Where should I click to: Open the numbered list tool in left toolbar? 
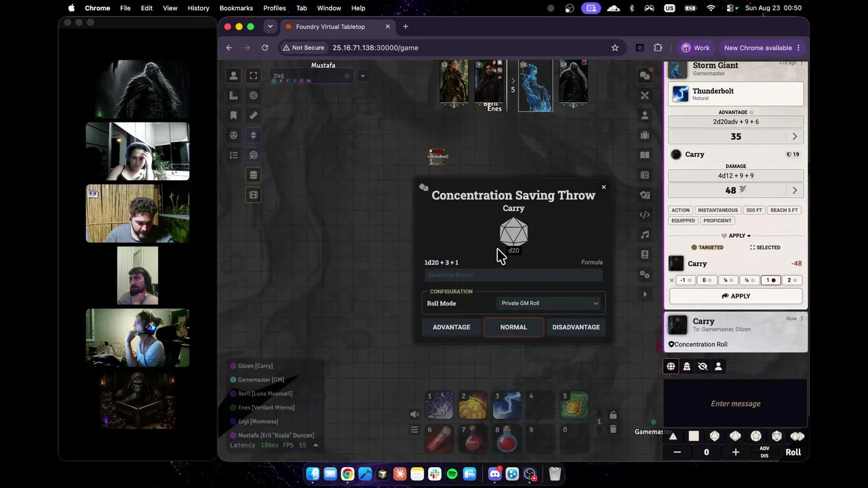click(x=233, y=155)
